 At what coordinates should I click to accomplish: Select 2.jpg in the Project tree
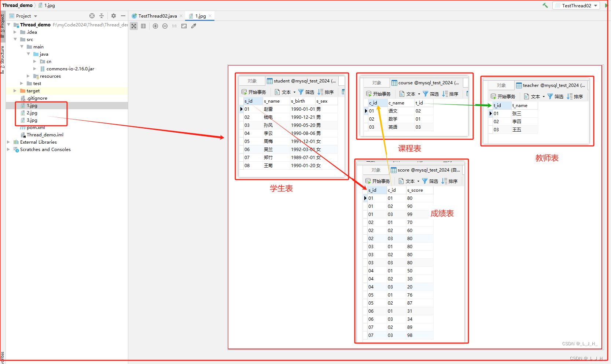click(x=32, y=113)
